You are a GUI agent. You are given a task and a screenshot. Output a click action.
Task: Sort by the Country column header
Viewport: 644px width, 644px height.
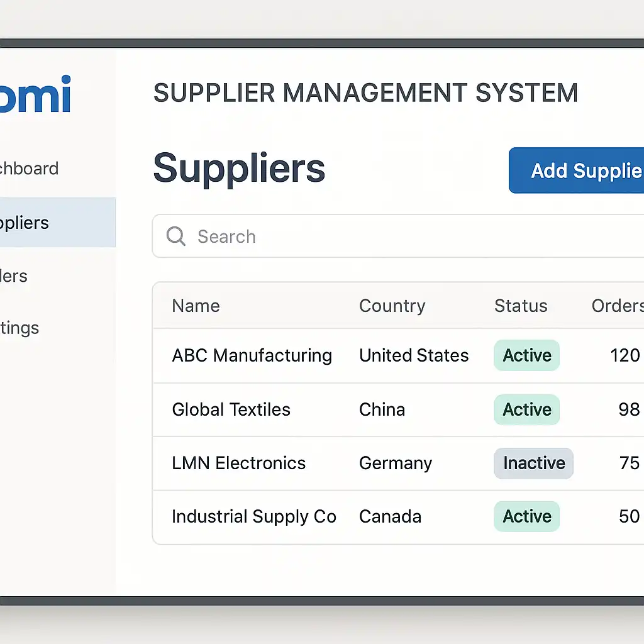pos(392,306)
